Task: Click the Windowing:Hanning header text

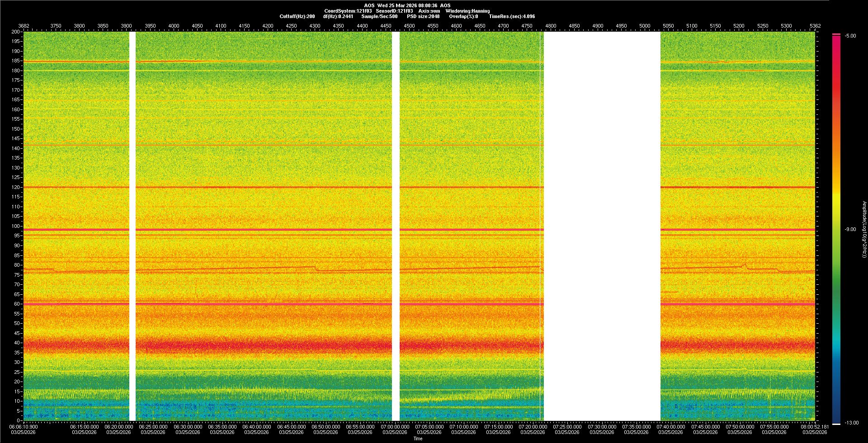Action: click(x=467, y=11)
